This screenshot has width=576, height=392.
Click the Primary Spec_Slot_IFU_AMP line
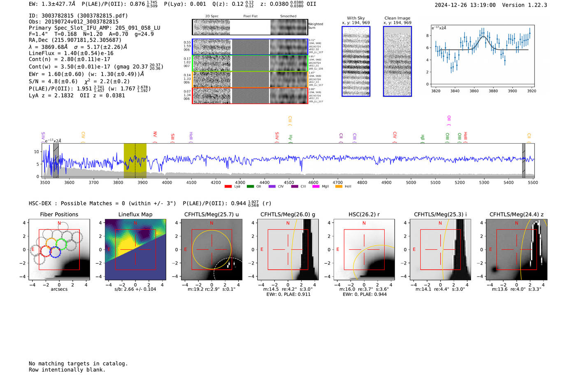95,28
